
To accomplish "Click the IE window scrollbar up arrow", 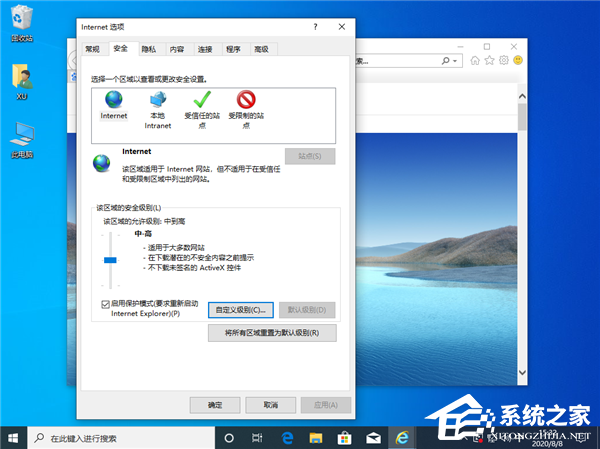I will click(x=522, y=96).
